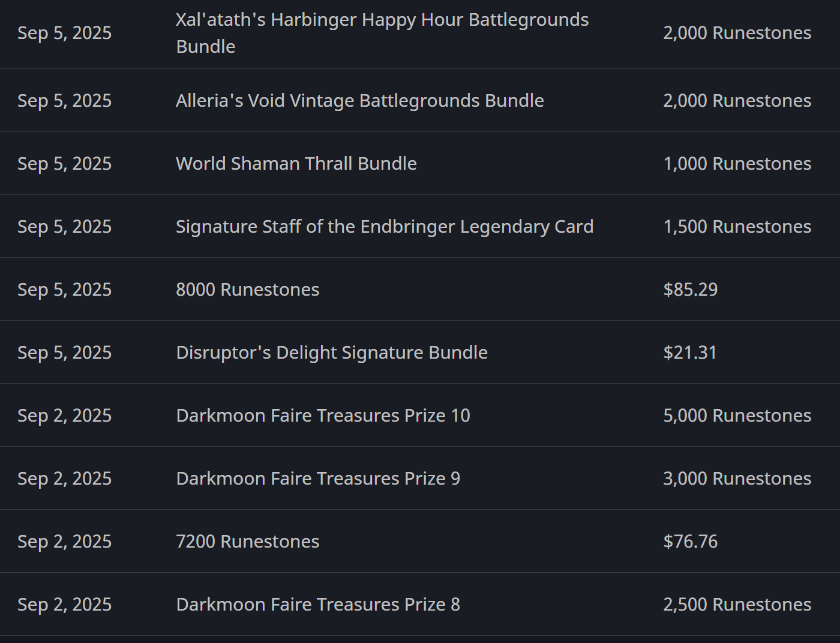The height and width of the screenshot is (643, 840).
Task: Click the 1,000 Runestones cost
Action: pos(737,164)
